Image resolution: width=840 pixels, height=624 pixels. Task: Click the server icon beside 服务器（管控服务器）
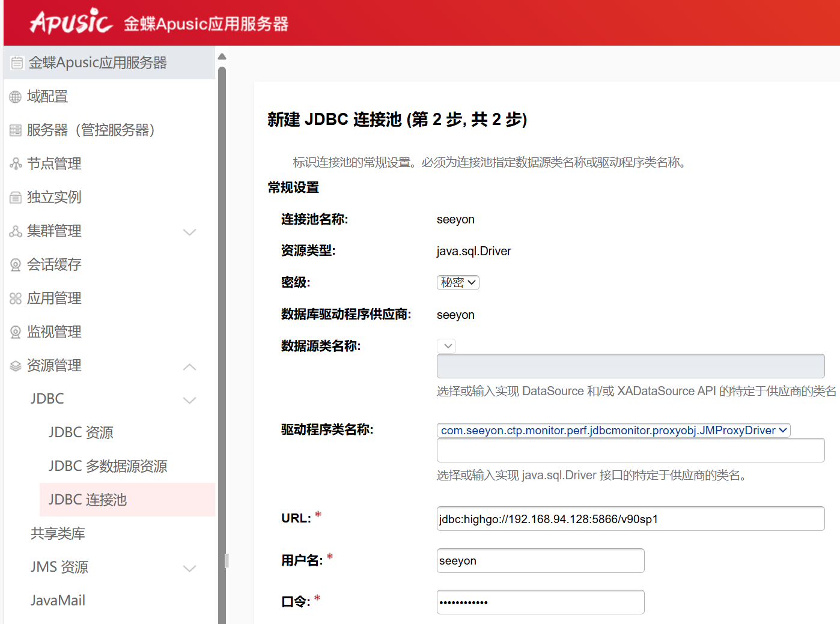(x=16, y=130)
